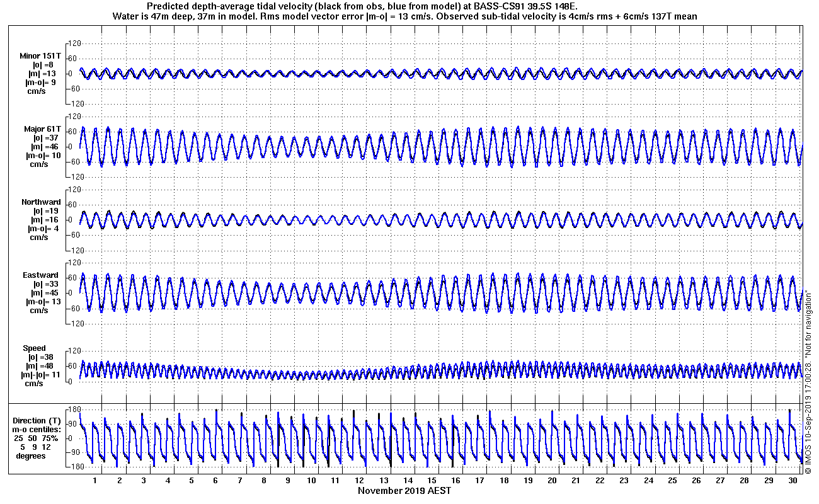This screenshot has height=504, width=819.
Task: Select the 'Major 61T' panel label
Action: coord(43,129)
